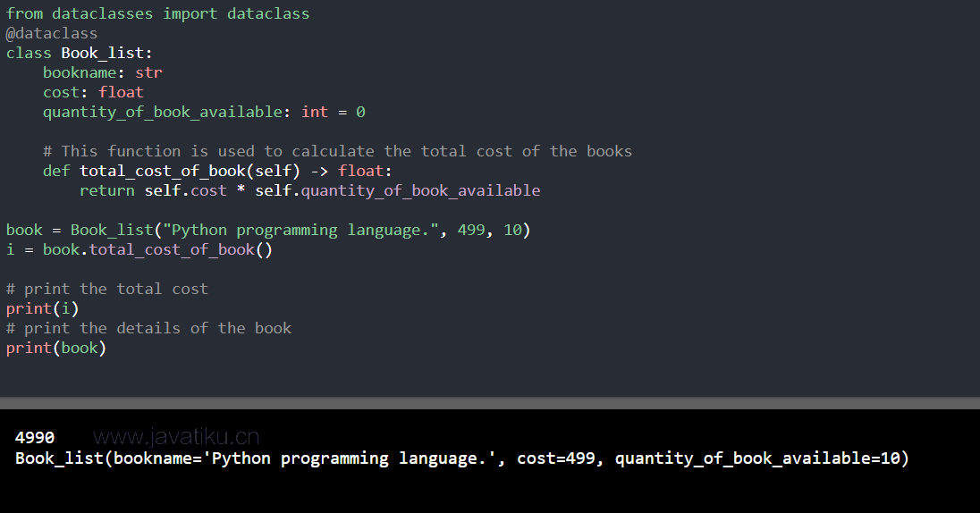The image size is (980, 513).
Task: Click the Book_list(bookname=...) output line
Action: 462,458
